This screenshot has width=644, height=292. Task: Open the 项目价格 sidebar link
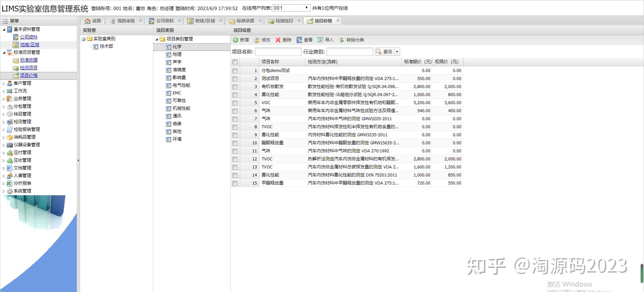[29, 75]
